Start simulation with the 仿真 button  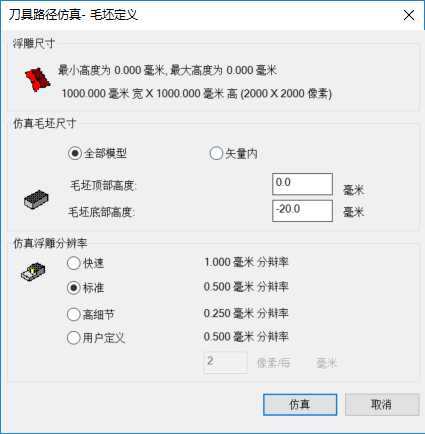(300, 405)
